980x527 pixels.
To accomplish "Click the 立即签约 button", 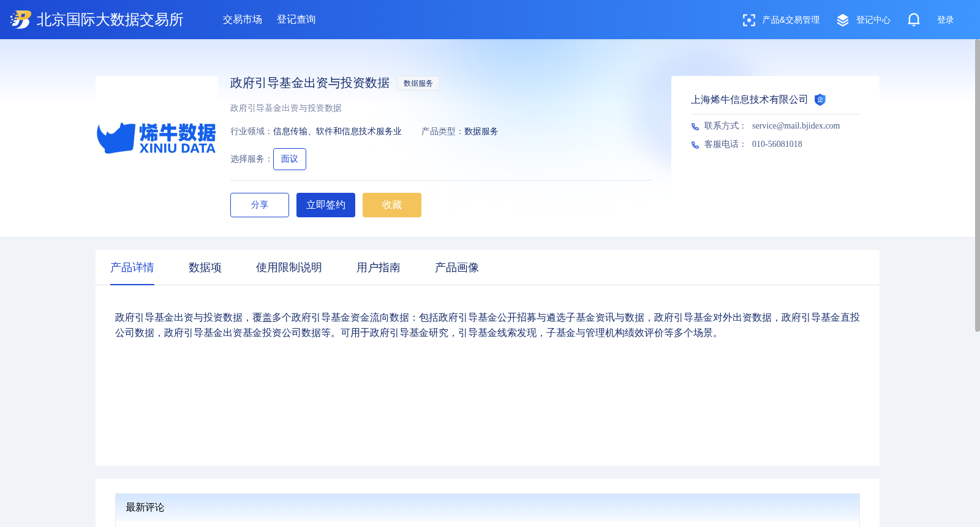I will click(x=326, y=205).
